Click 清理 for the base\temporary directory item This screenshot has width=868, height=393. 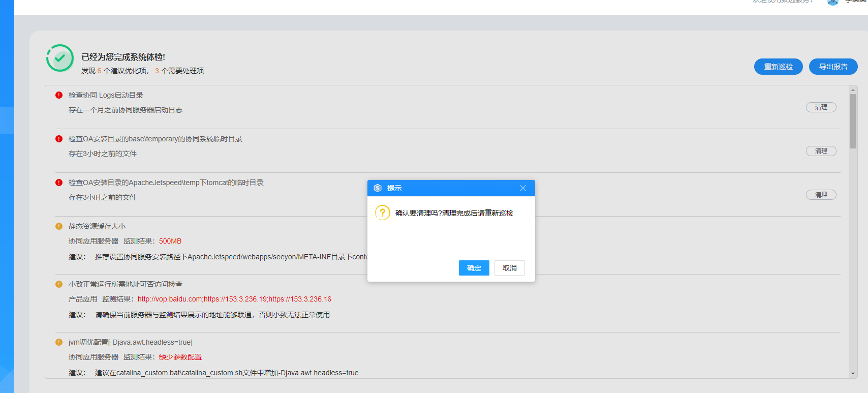coord(821,151)
